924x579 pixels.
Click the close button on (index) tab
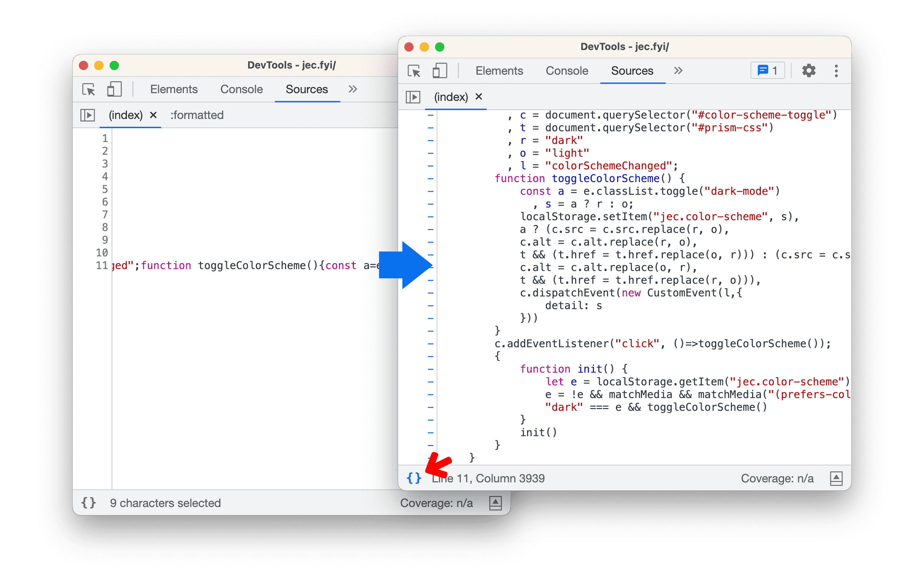(x=480, y=95)
